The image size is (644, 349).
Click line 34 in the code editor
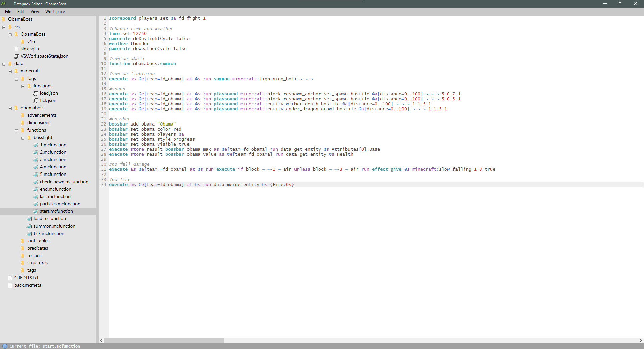click(x=201, y=184)
